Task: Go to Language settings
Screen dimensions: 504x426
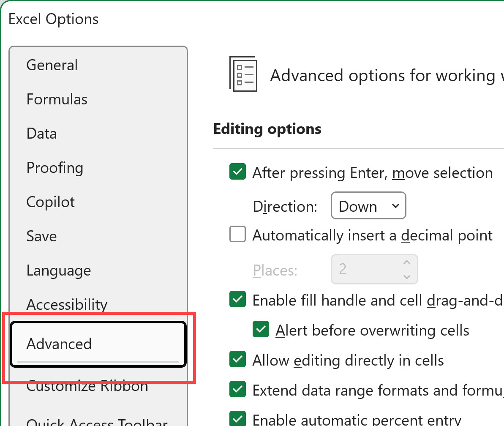Action: (58, 270)
